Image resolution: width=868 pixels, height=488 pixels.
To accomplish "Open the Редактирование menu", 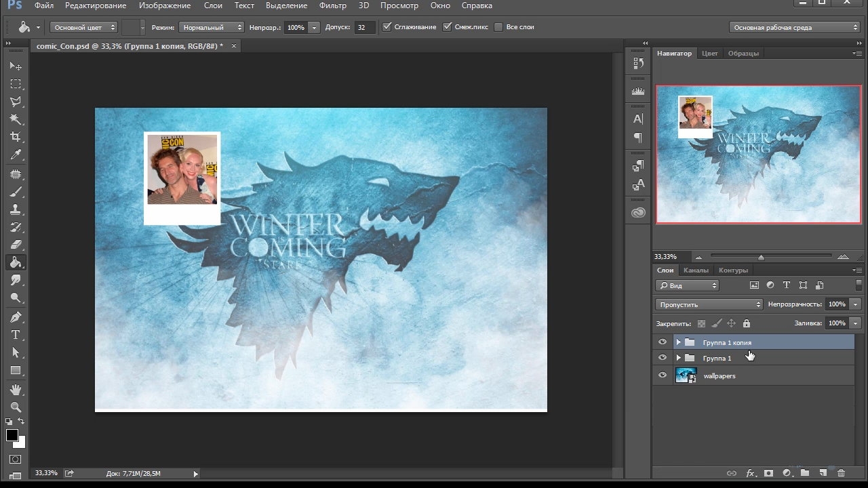I will [96, 5].
